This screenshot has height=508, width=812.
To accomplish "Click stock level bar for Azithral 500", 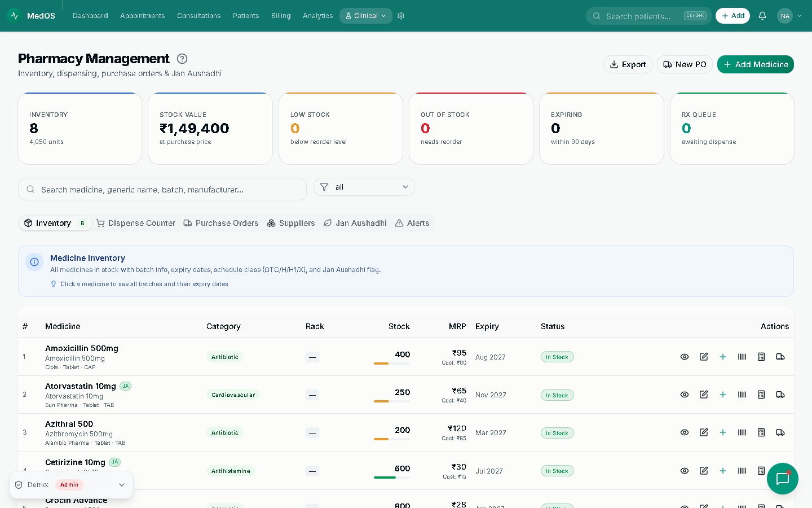I will (392, 439).
